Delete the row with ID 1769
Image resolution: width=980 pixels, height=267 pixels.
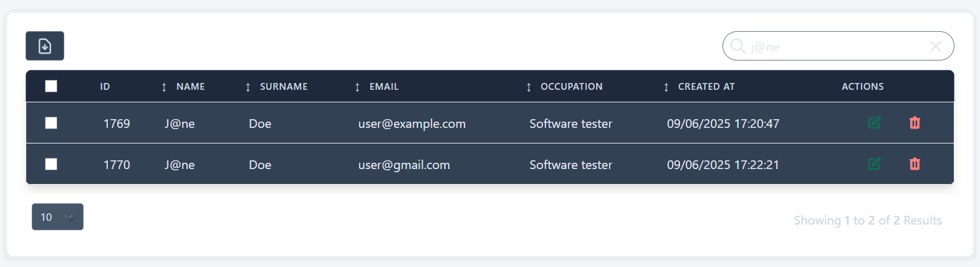(915, 123)
